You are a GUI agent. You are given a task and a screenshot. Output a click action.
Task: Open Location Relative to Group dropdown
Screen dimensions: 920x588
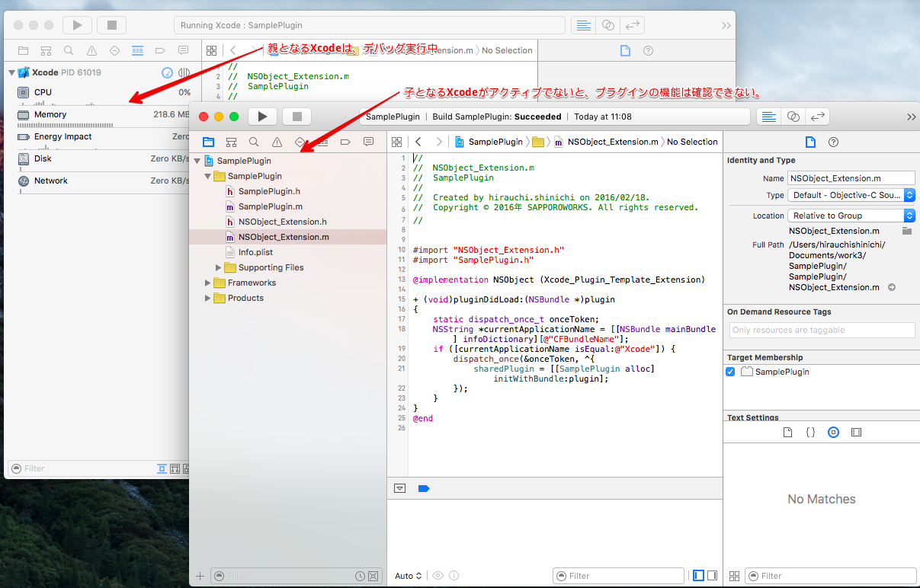[x=851, y=216]
